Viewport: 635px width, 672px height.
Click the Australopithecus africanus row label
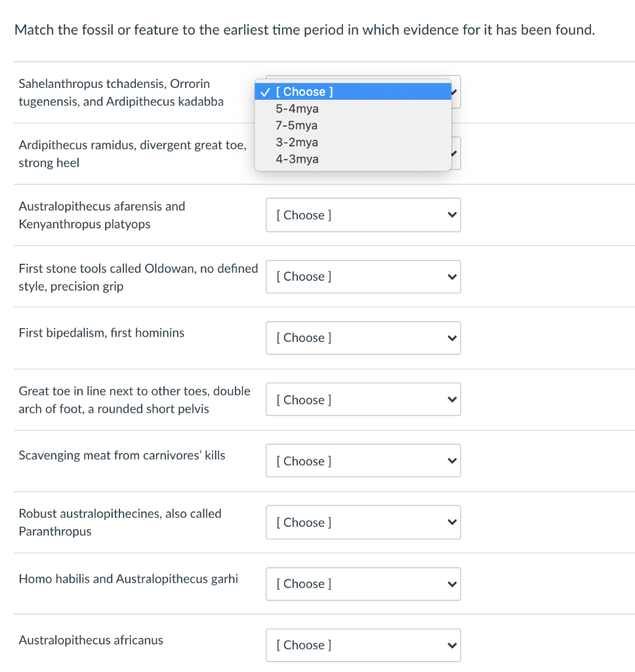(x=91, y=640)
